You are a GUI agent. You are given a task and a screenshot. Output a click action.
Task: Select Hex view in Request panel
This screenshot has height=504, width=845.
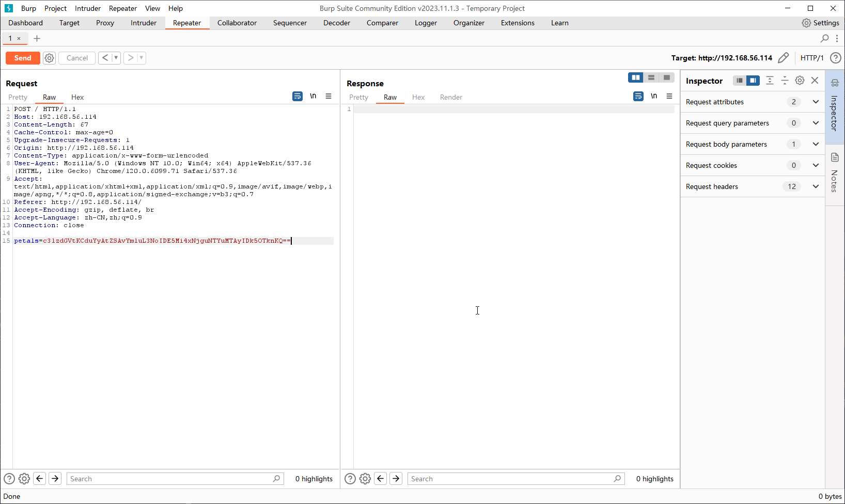tap(77, 97)
